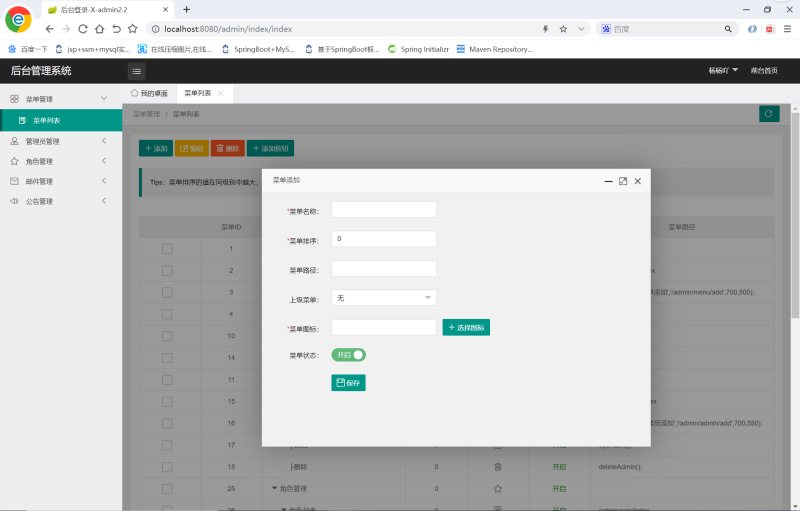
Task: Click the blue extension icon in browser toolbar
Action: point(752,29)
